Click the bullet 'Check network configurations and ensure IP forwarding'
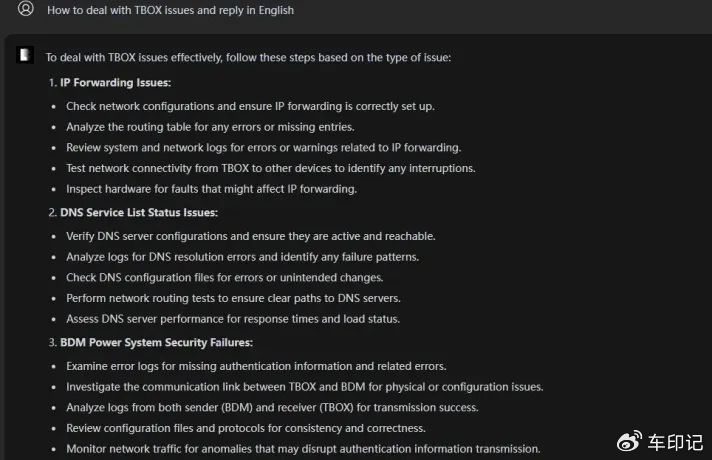This screenshot has height=460, width=712. click(250, 106)
